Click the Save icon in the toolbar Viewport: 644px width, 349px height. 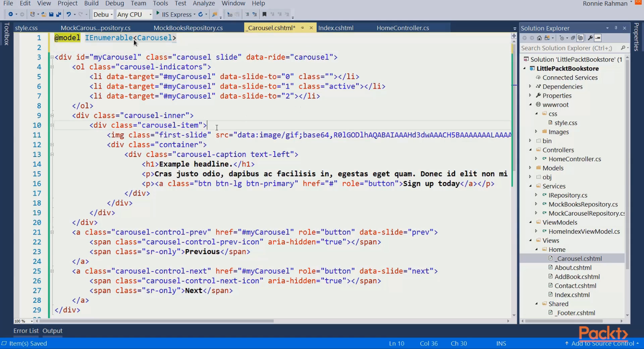(51, 14)
